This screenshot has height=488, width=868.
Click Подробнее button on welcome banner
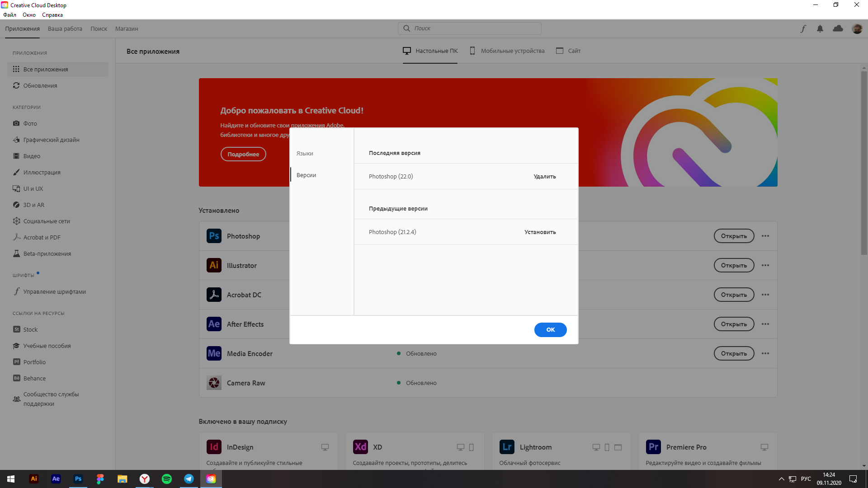(243, 154)
